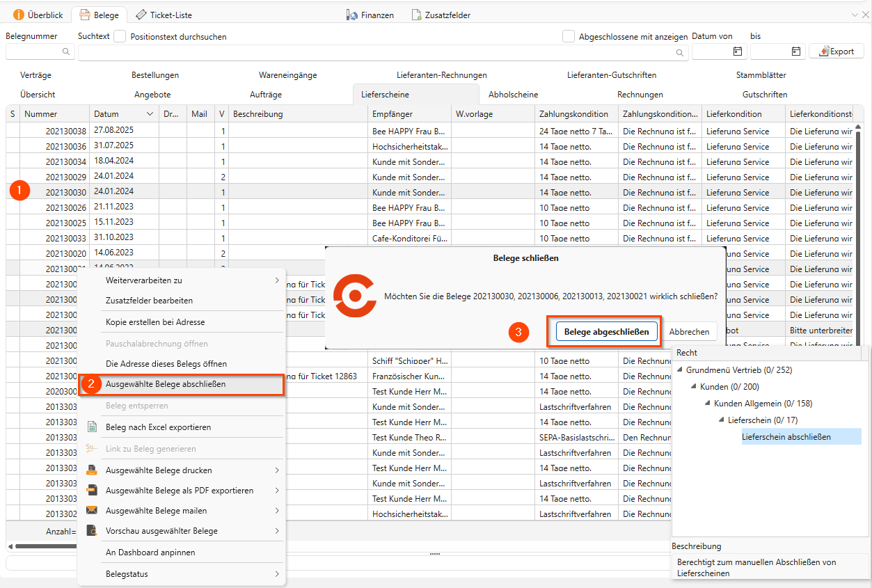Enable Positionstext durchsuchen checkbox
This screenshot has width=872, height=588.
pyautogui.click(x=120, y=36)
